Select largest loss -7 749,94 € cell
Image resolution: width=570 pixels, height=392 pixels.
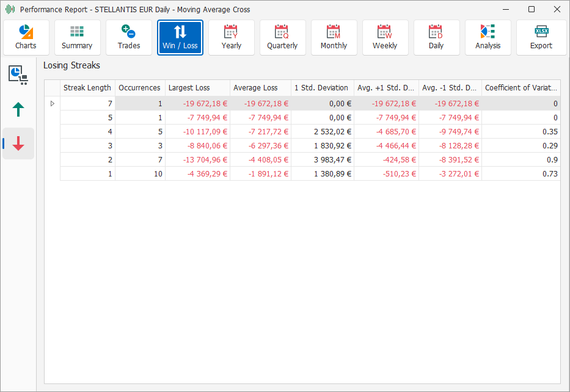point(197,118)
